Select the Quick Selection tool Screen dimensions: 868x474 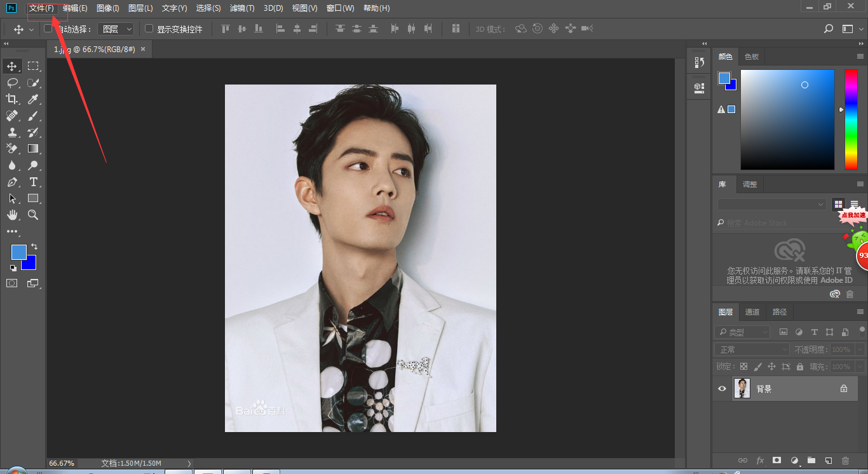pyautogui.click(x=33, y=83)
